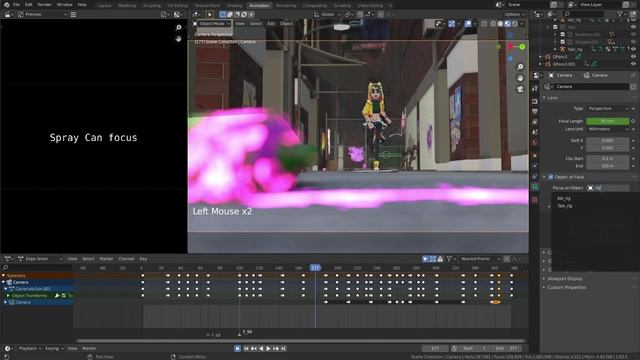Screen dimensions: 640x360
Task: Click the green Focal Length field
Action: [608, 121]
